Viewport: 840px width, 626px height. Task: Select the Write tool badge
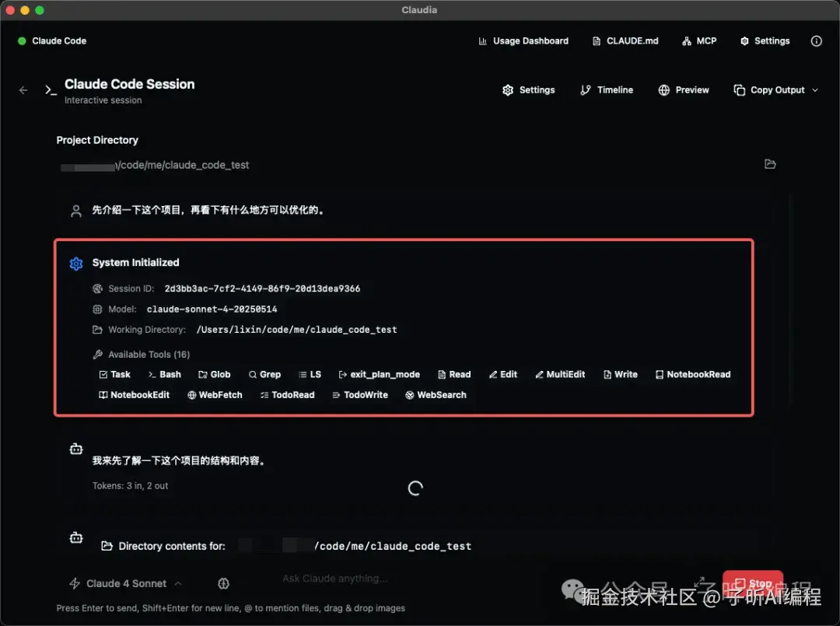pyautogui.click(x=621, y=374)
